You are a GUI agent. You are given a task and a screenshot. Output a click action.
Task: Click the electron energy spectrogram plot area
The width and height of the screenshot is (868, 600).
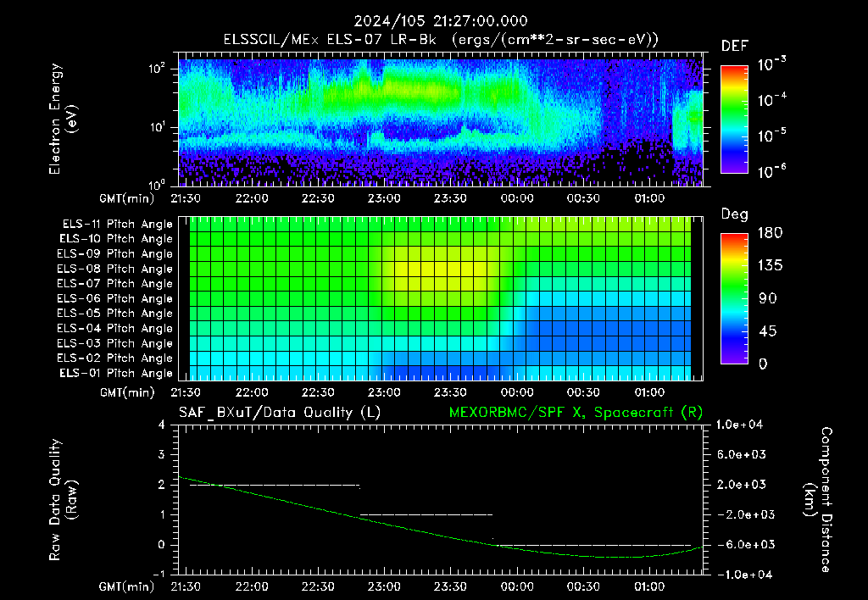coord(441,122)
